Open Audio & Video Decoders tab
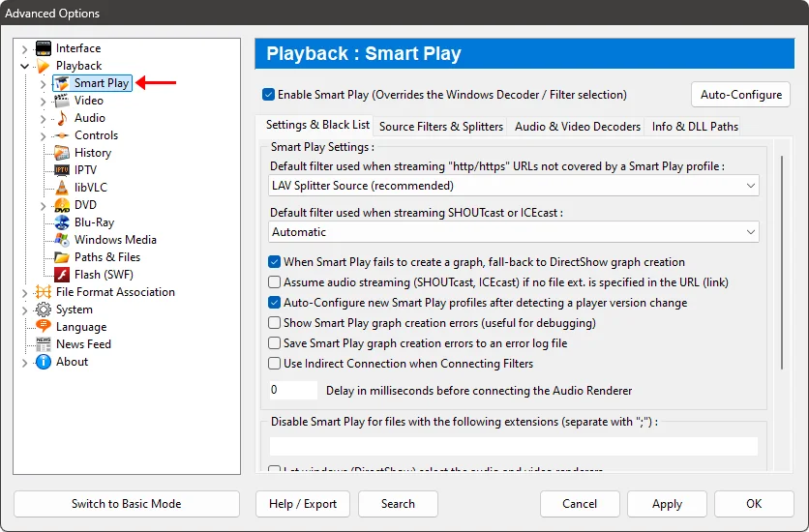 point(578,127)
